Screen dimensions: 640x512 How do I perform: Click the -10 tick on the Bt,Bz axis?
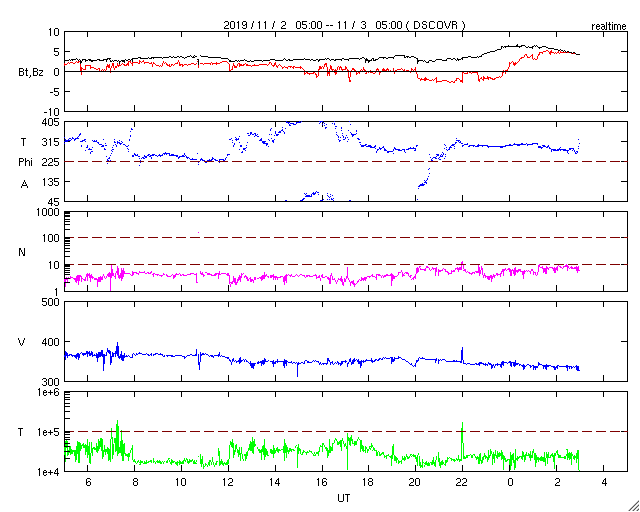click(48, 111)
